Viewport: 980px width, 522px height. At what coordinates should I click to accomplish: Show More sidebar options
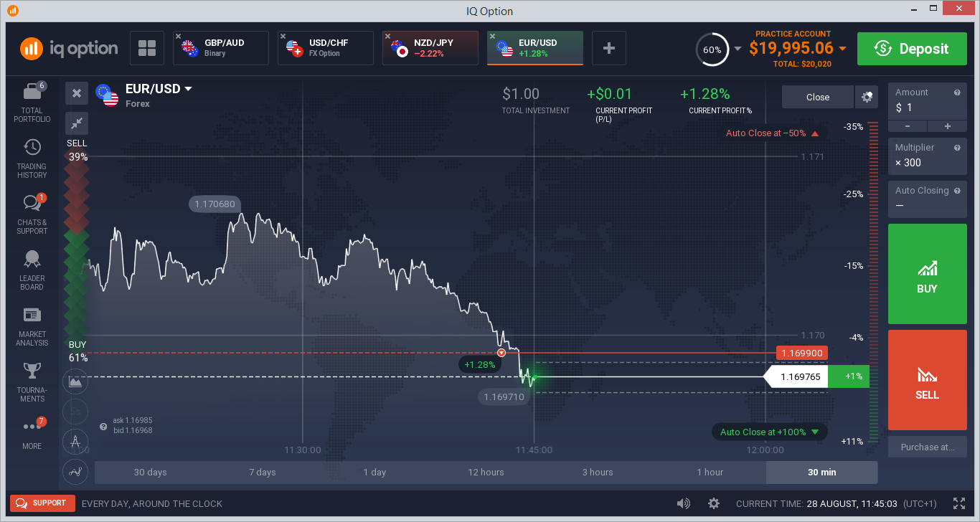[x=32, y=434]
